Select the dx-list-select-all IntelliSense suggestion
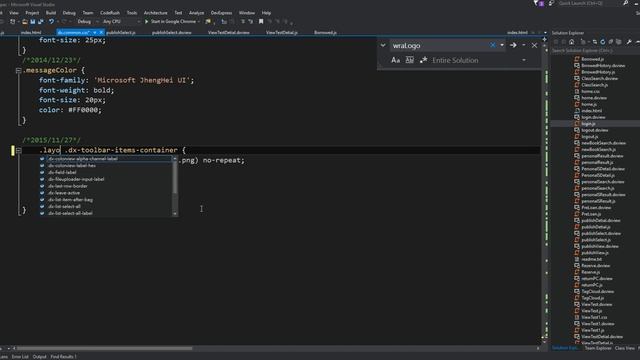640x360 pixels. [x=64, y=207]
